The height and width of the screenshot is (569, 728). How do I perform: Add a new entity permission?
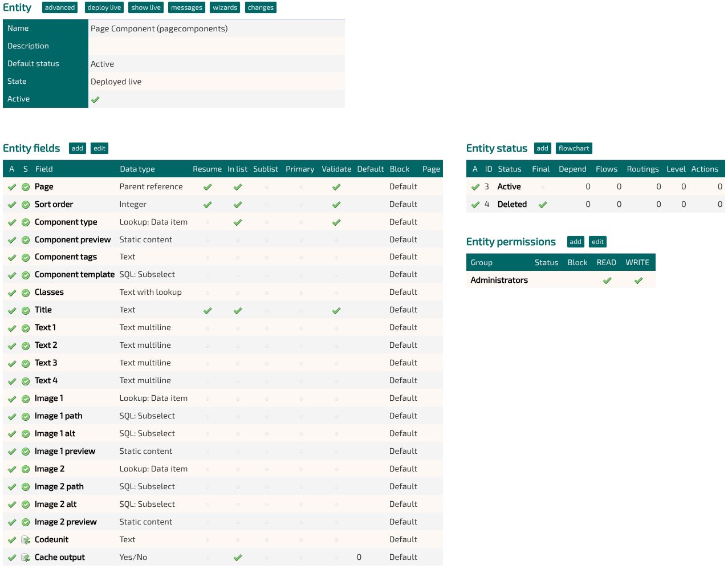(576, 242)
